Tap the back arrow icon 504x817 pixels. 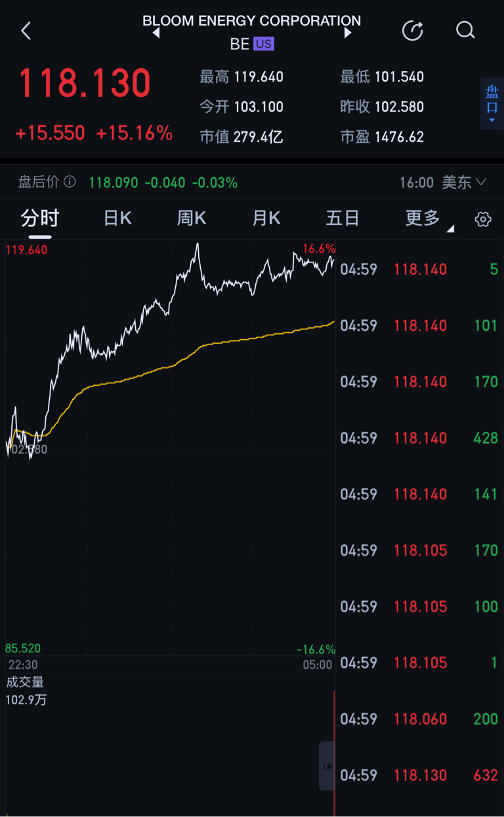coord(26,31)
